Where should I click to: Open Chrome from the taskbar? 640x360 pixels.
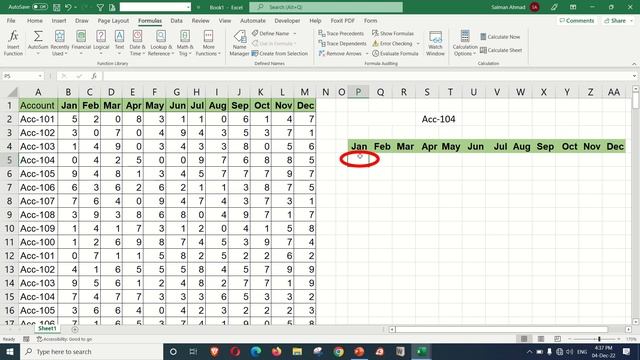point(338,351)
